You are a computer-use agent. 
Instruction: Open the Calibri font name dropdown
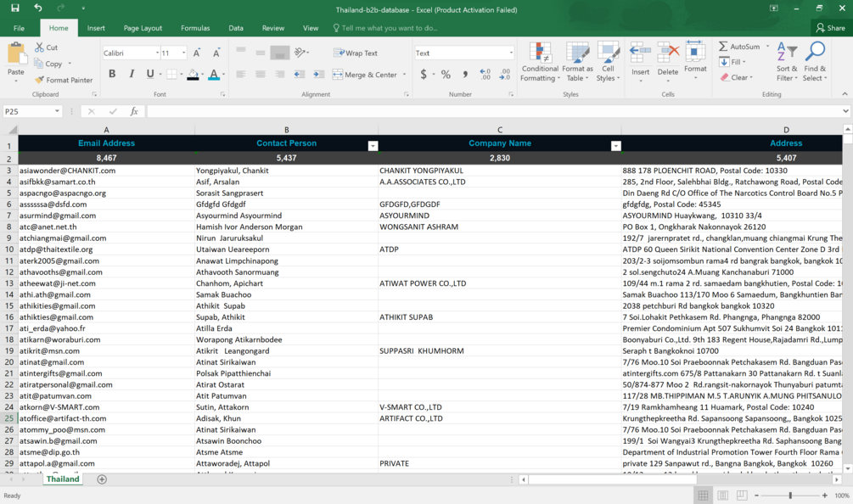(157, 53)
